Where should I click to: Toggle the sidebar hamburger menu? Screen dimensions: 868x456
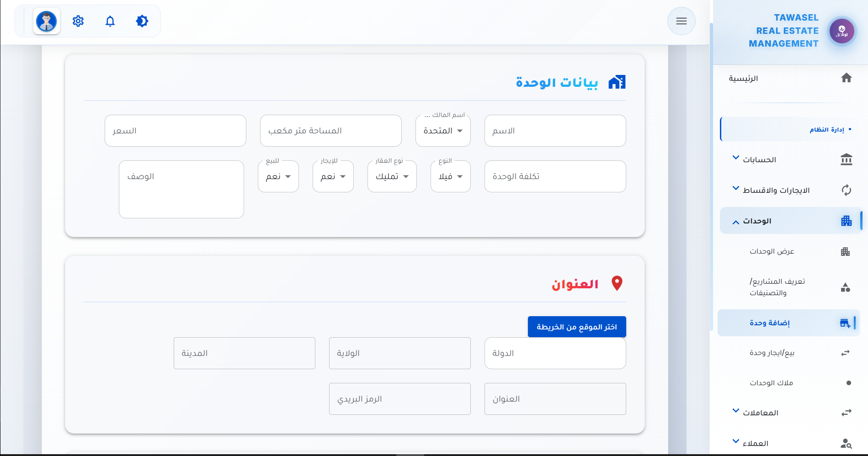point(682,21)
